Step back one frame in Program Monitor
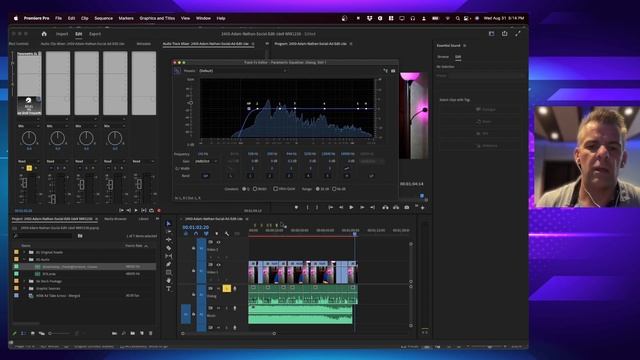Viewport: 640px width, 360px height. (341, 207)
